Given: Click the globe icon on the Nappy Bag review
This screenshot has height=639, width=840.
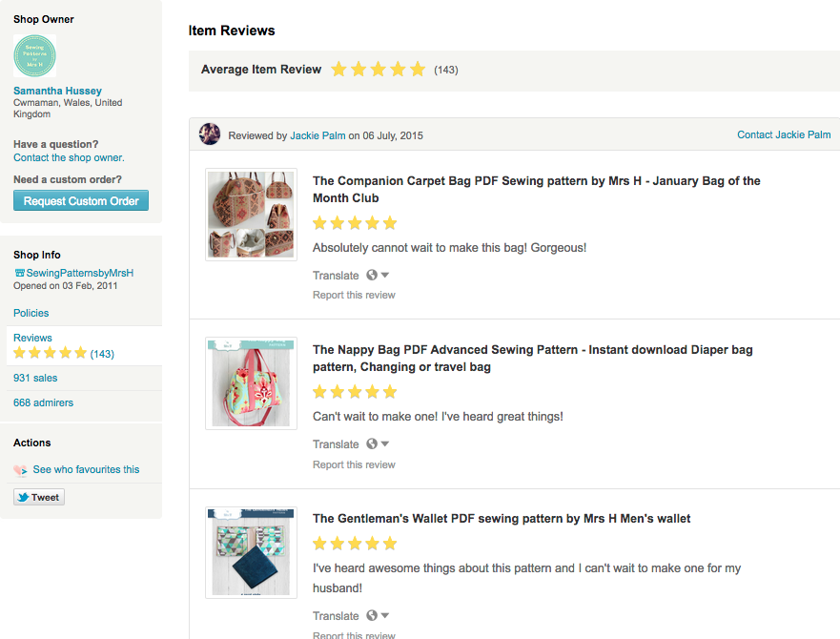Looking at the screenshot, I should 372,444.
